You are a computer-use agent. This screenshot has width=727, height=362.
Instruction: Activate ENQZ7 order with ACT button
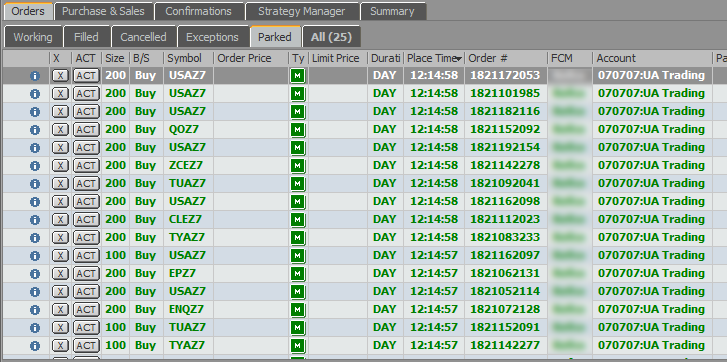tap(86, 310)
